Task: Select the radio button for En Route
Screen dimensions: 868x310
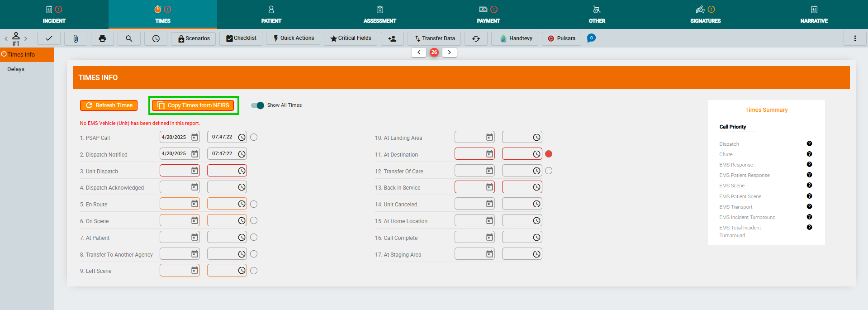Action: coord(254,204)
